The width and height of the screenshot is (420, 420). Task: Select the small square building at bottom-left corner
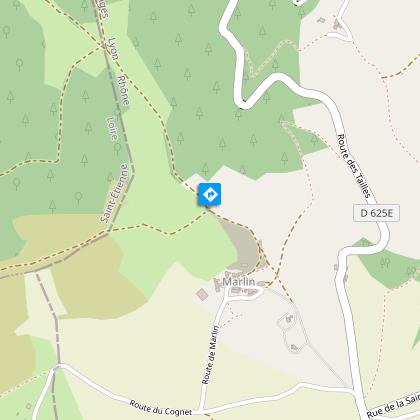coord(29,406)
